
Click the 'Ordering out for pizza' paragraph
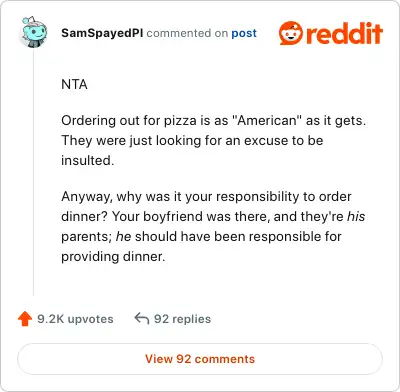tap(213, 140)
